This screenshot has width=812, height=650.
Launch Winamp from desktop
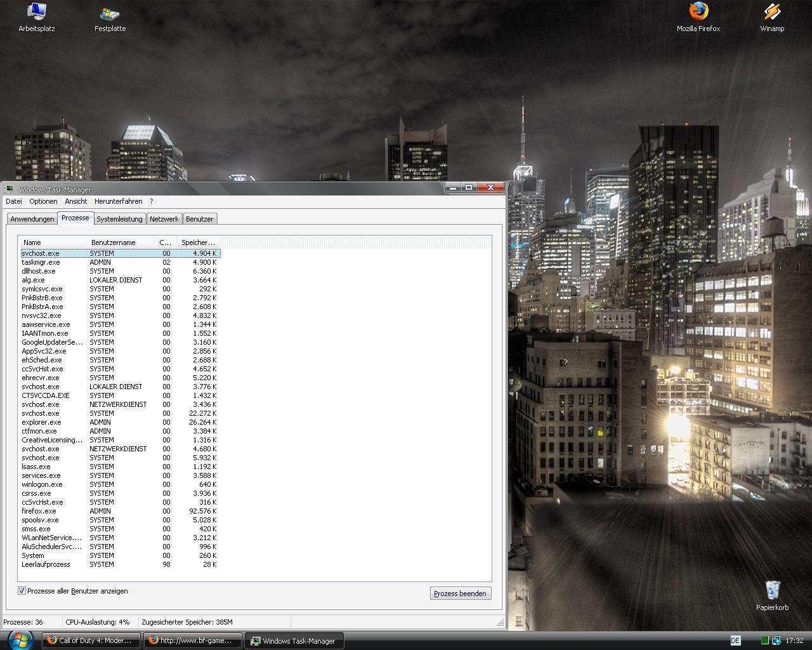(772, 17)
